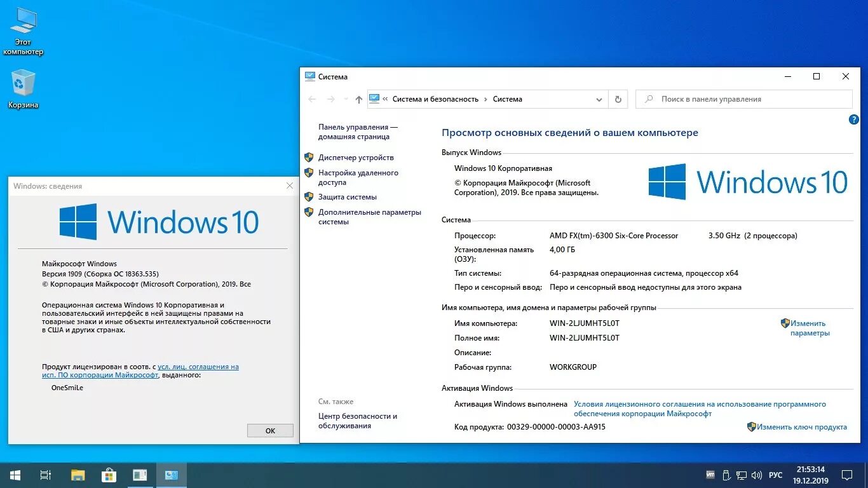The image size is (868, 488).
Task: Click the Система title bar icon
Action: point(310,76)
